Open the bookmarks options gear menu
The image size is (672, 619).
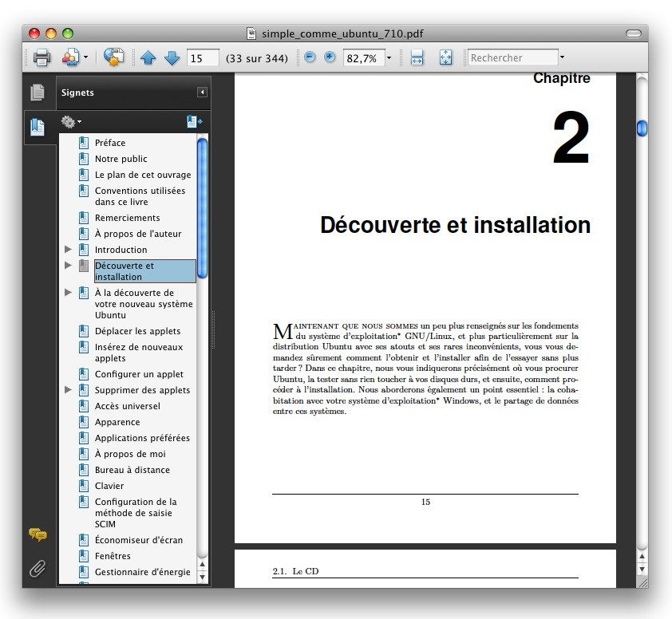coord(69,121)
